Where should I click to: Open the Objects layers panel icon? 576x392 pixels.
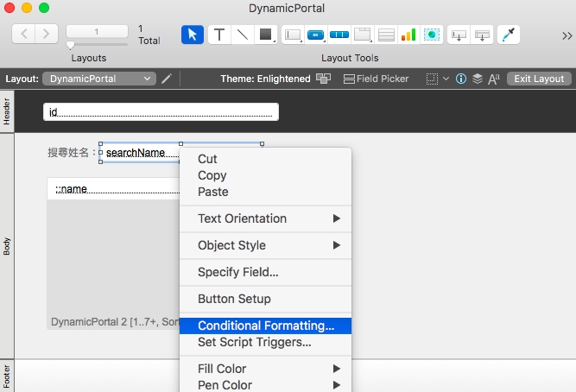(x=478, y=79)
